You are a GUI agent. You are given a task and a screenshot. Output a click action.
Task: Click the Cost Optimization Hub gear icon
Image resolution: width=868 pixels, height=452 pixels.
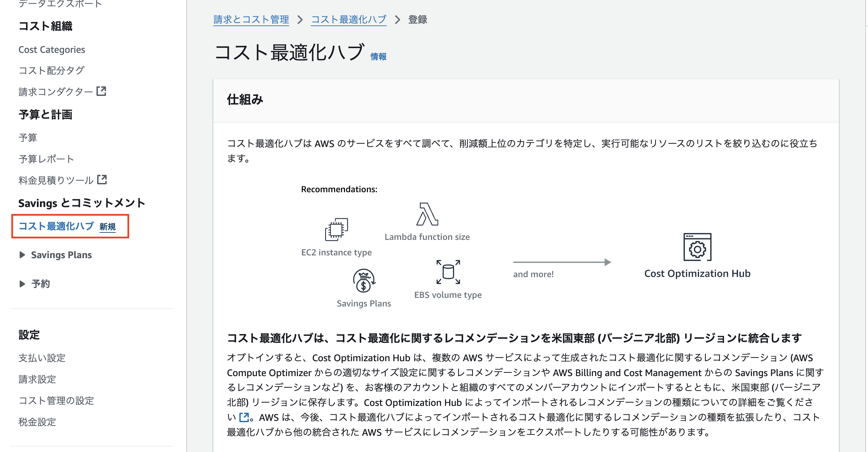coord(697,247)
